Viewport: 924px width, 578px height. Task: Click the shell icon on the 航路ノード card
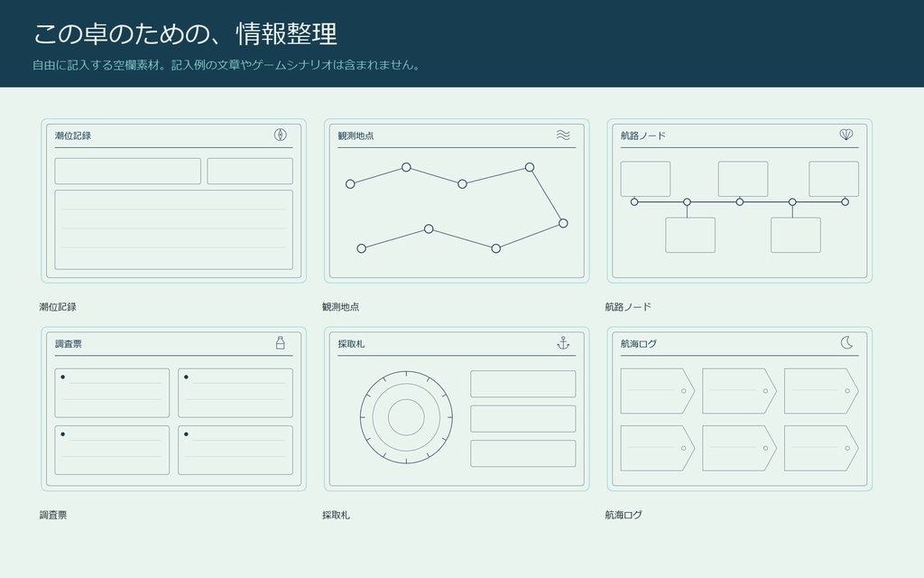(x=846, y=135)
